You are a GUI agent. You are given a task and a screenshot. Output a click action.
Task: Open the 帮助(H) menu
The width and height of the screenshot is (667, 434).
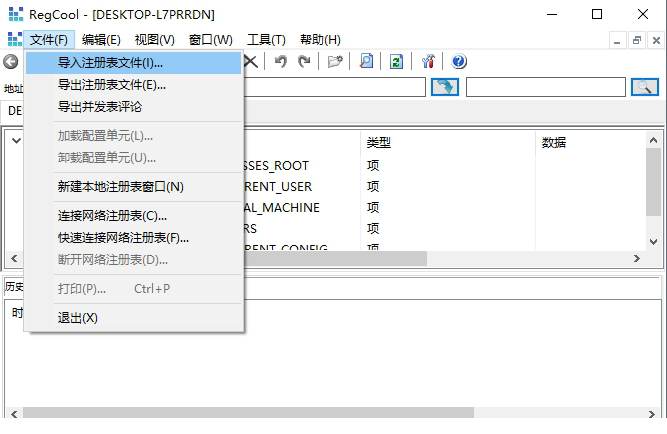coord(320,40)
